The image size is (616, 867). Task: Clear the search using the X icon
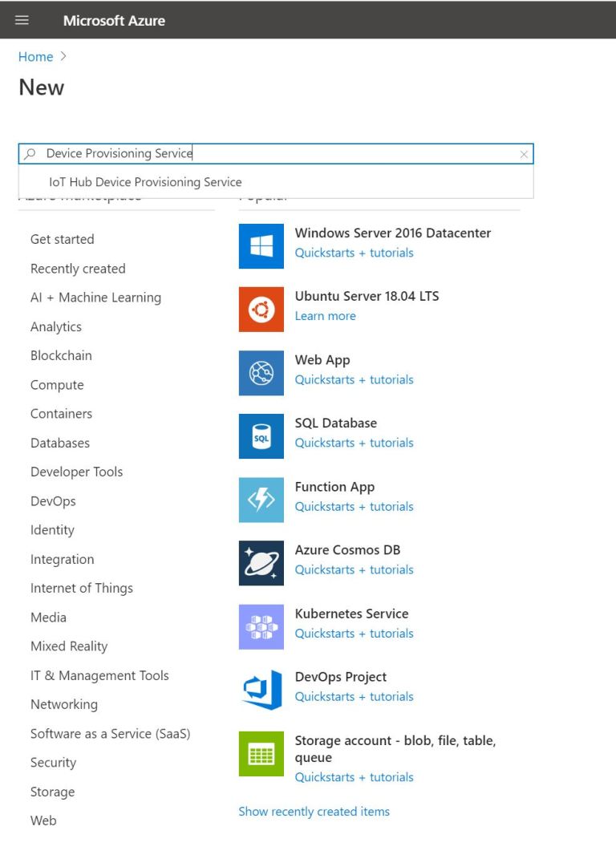524,153
